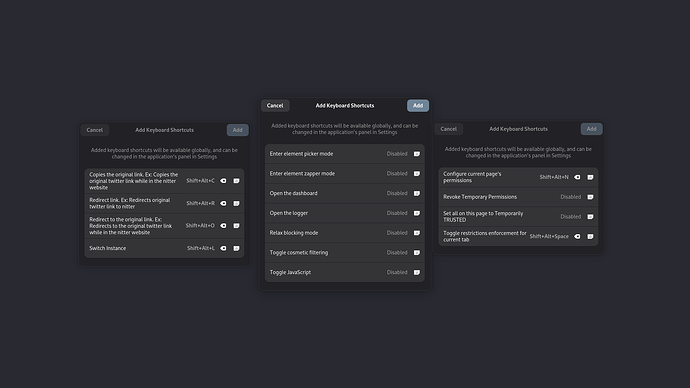Click edit shortcut icon for Enter element picker mode
690x388 pixels.
point(417,154)
